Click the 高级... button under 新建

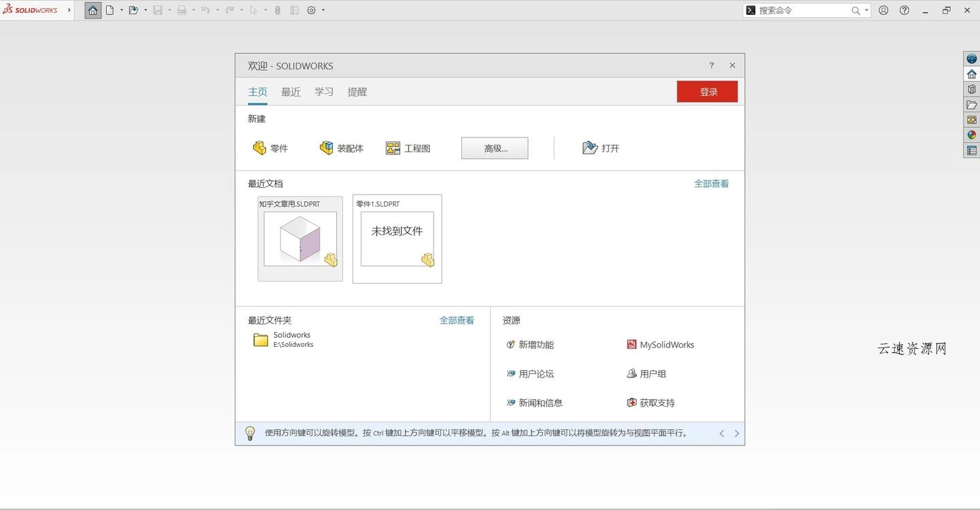click(494, 148)
